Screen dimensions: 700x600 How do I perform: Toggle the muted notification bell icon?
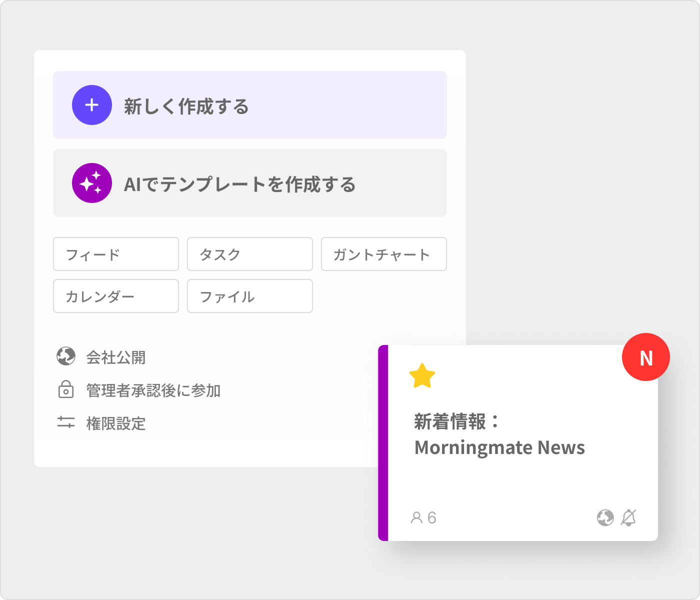628,517
